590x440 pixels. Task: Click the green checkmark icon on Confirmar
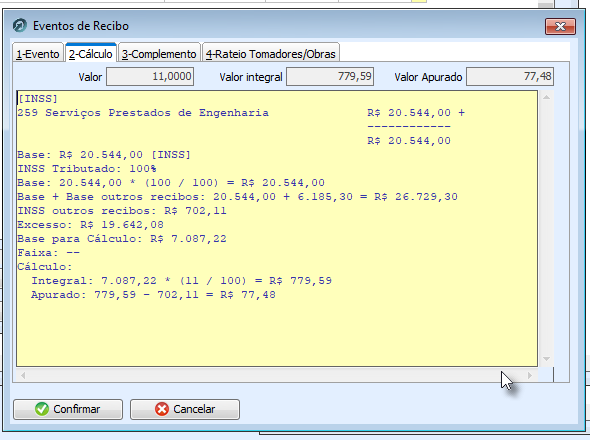[x=42, y=409]
